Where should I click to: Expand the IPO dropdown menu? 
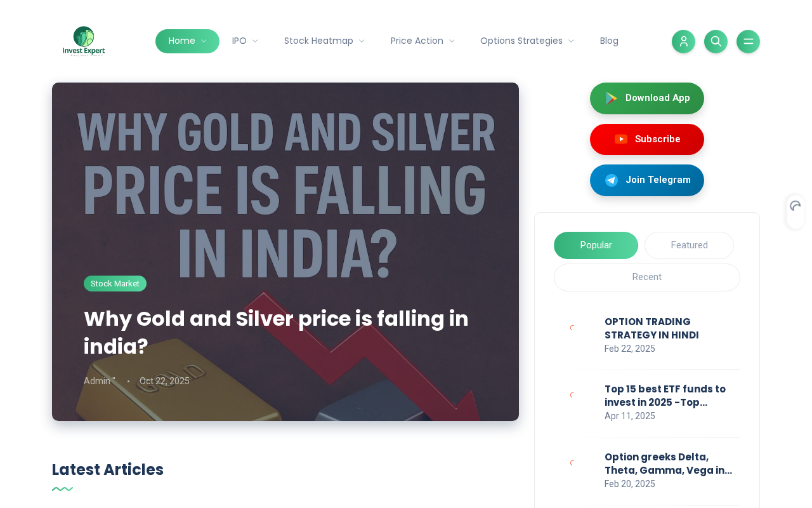(x=245, y=41)
